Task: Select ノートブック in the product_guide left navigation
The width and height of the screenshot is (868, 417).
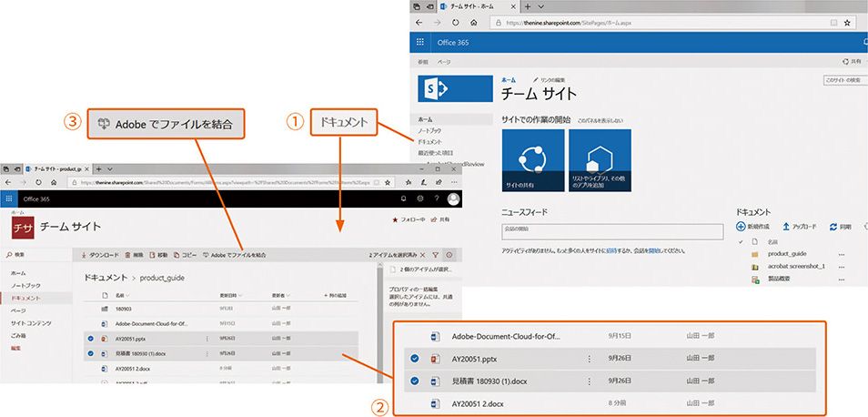Action: 25,285
